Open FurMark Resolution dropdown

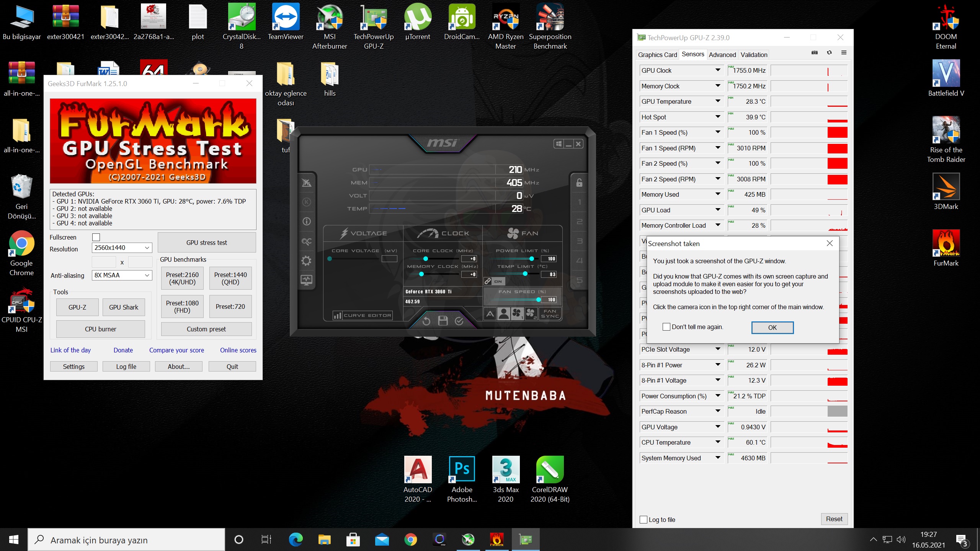(x=122, y=248)
